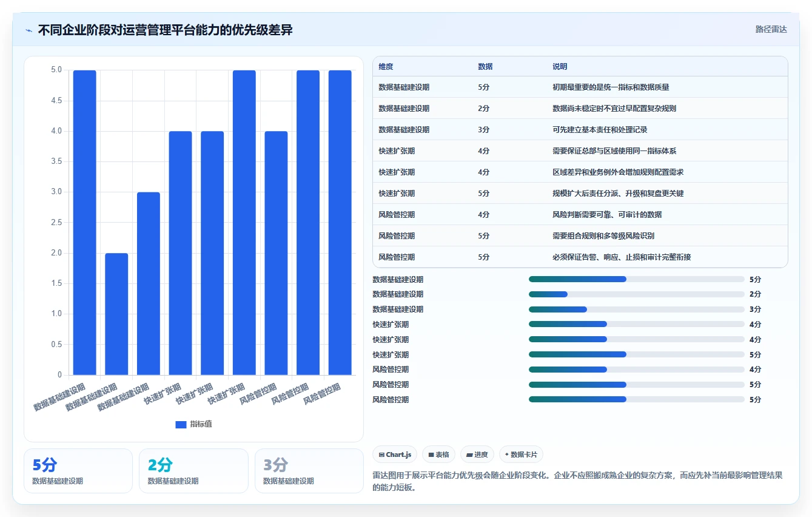Click 风险管控期 in the 风险判断需要可靠 table row
Screen dimensions: 812x517
coord(397,215)
